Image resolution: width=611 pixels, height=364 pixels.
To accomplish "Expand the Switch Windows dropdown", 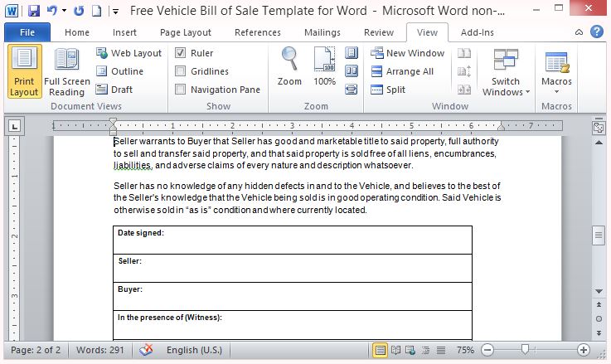I will tap(506, 86).
